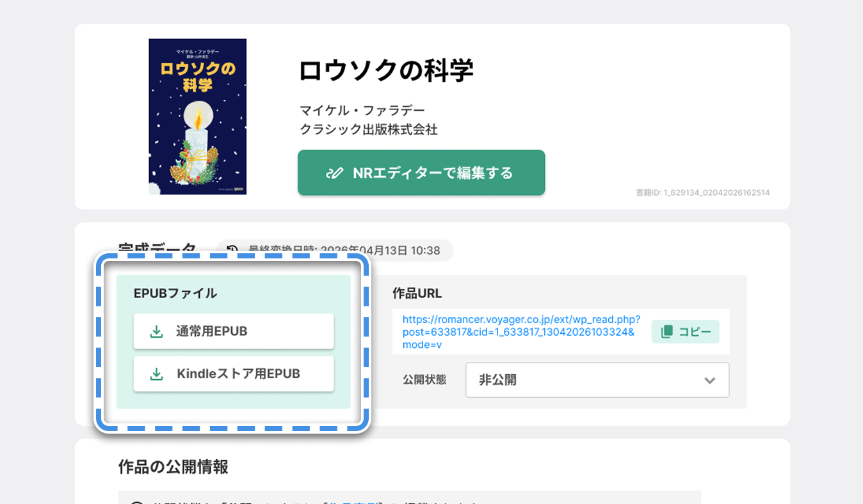Click the 作品の公開情報 heading

[x=173, y=467]
